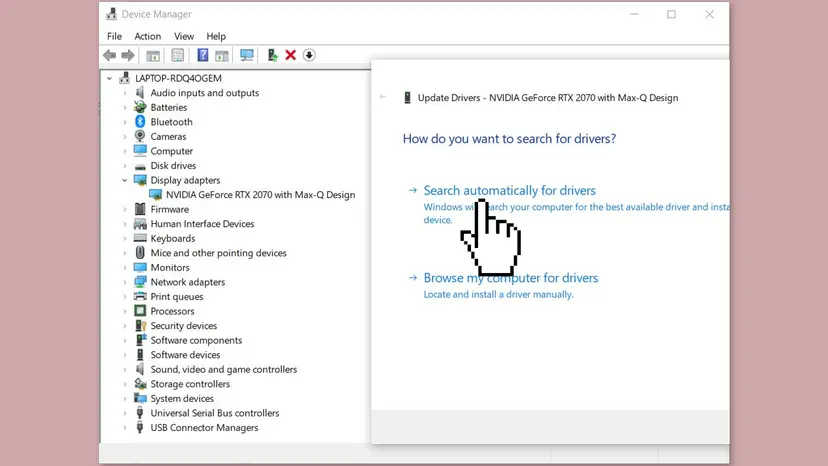828x466 pixels.
Task: Select the USB Connector Managers row label
Action: click(x=204, y=427)
